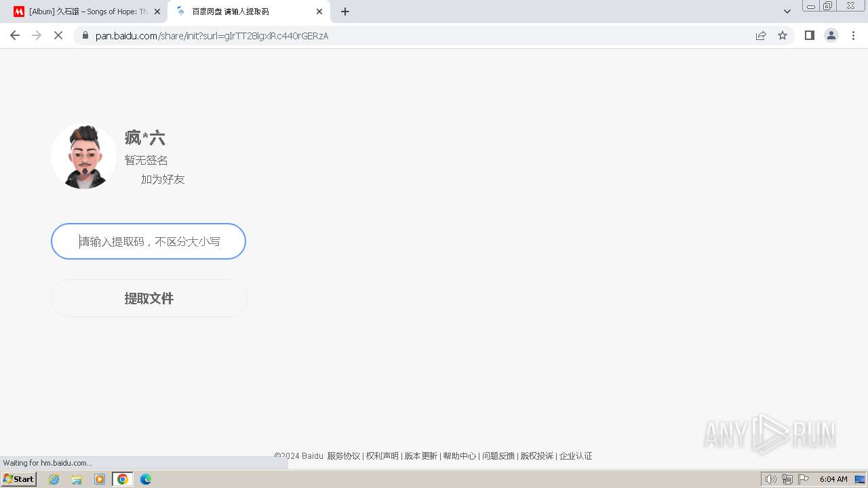Open Windows Media Player from taskbar

[x=100, y=479]
